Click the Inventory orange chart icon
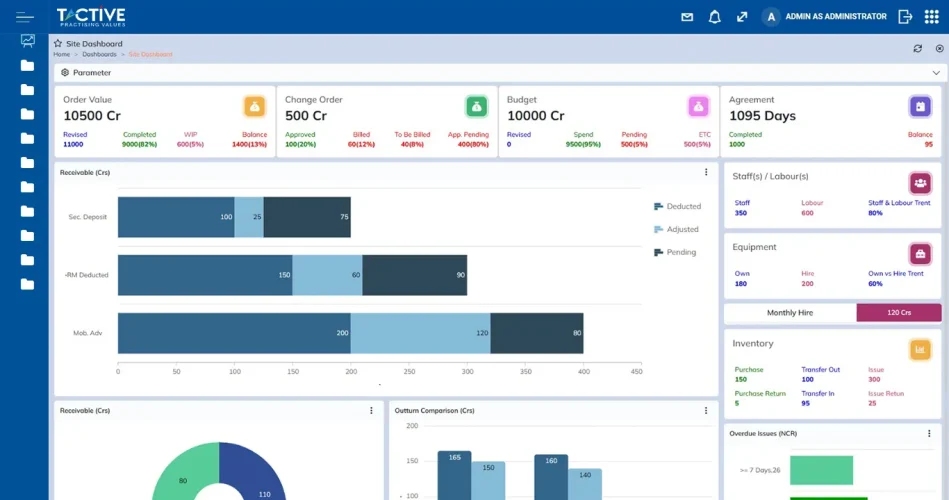Viewport: 949px width, 500px height. (x=920, y=349)
